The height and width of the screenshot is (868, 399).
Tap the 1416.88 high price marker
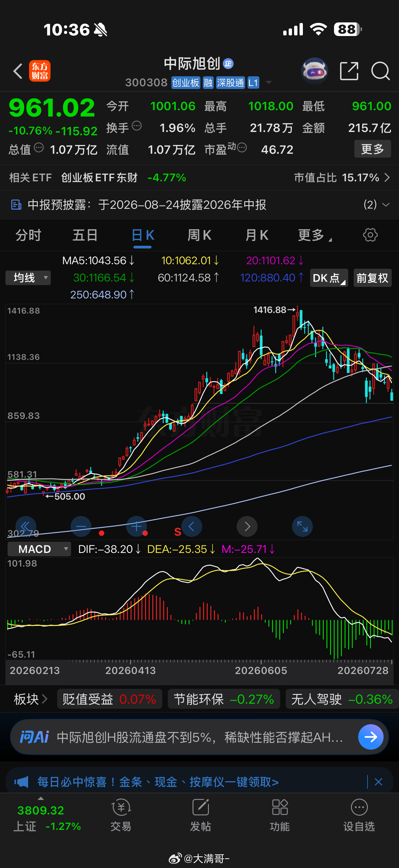tap(274, 310)
